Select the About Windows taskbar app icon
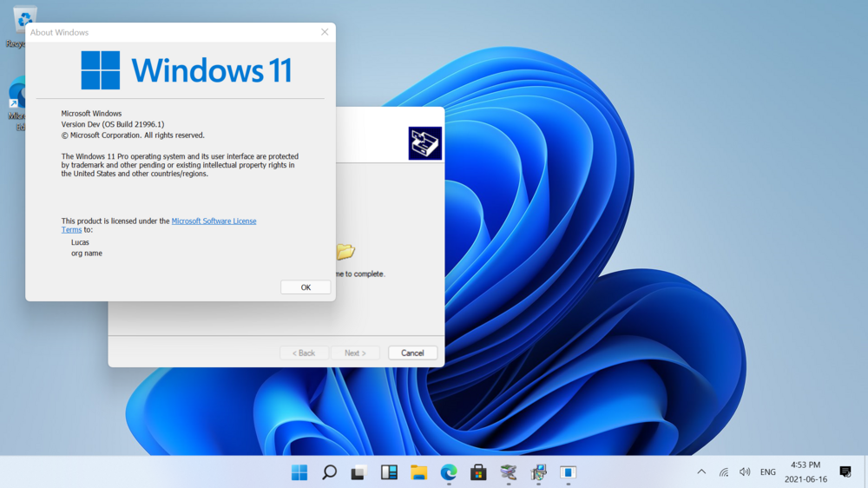Screen dimensions: 868x488 tap(568, 472)
